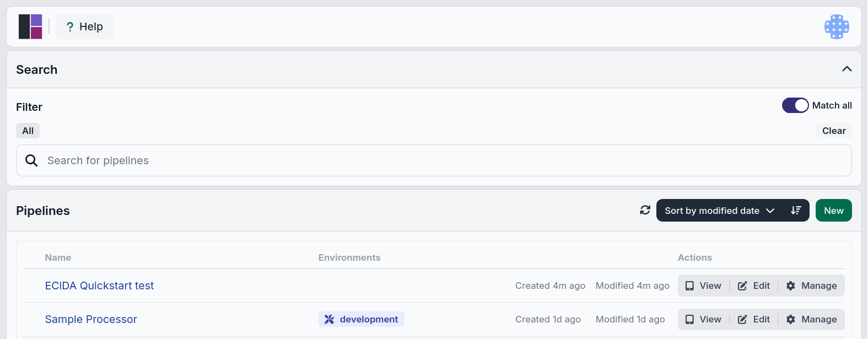The height and width of the screenshot is (339, 868).
Task: Focus the Search for pipelines field
Action: click(x=434, y=160)
